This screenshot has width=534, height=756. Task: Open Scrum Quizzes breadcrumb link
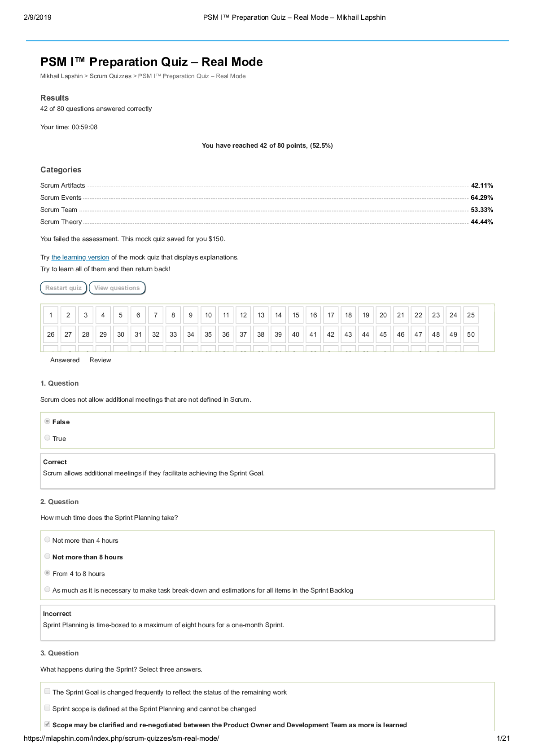(x=110, y=76)
